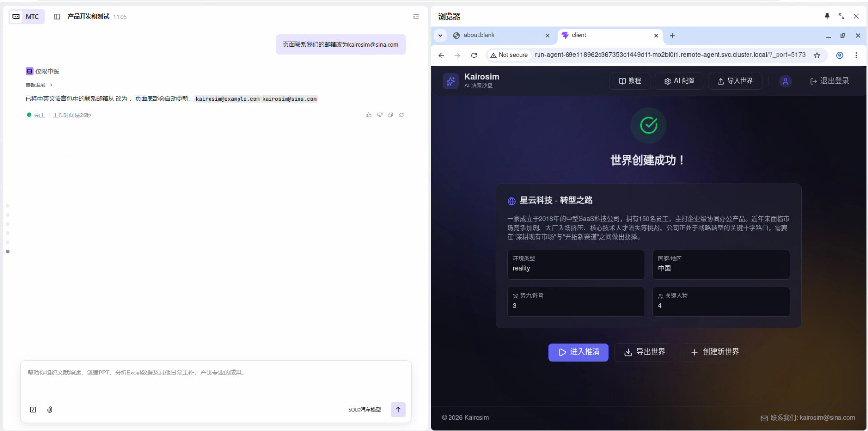Regenerate the assistant response
868x431 pixels.
click(x=402, y=115)
